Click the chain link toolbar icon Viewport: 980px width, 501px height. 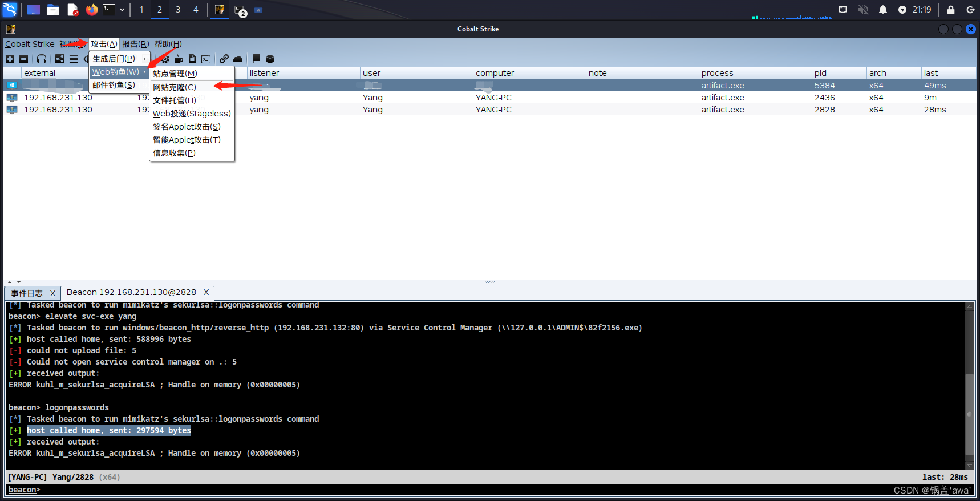(224, 59)
